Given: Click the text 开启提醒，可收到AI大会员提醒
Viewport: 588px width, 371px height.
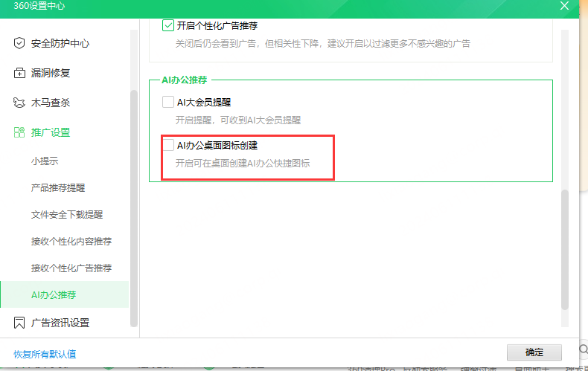Looking at the screenshot, I should (238, 120).
